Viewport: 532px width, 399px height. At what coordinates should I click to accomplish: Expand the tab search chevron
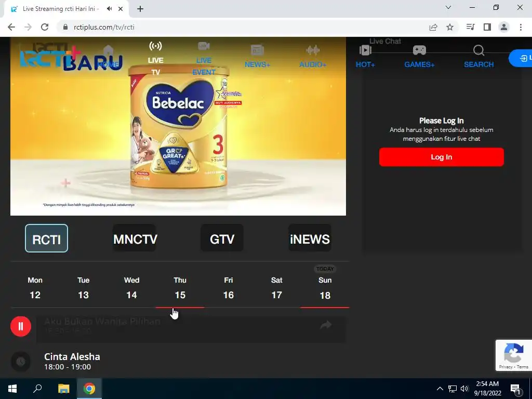[x=448, y=7]
